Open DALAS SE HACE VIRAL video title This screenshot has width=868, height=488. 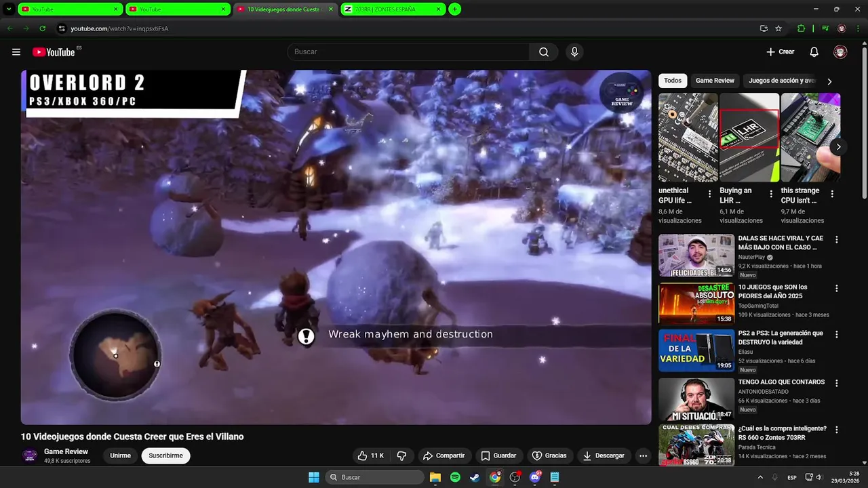point(781,243)
